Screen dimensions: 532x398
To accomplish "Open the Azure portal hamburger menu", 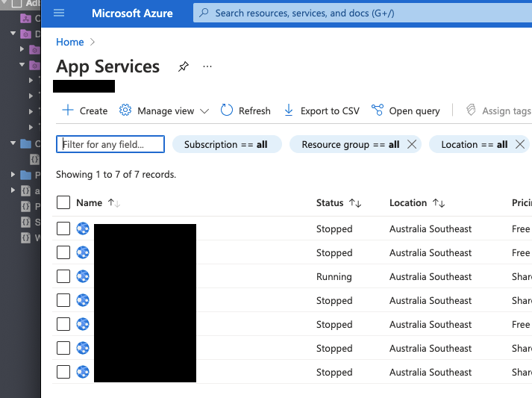I will point(59,13).
